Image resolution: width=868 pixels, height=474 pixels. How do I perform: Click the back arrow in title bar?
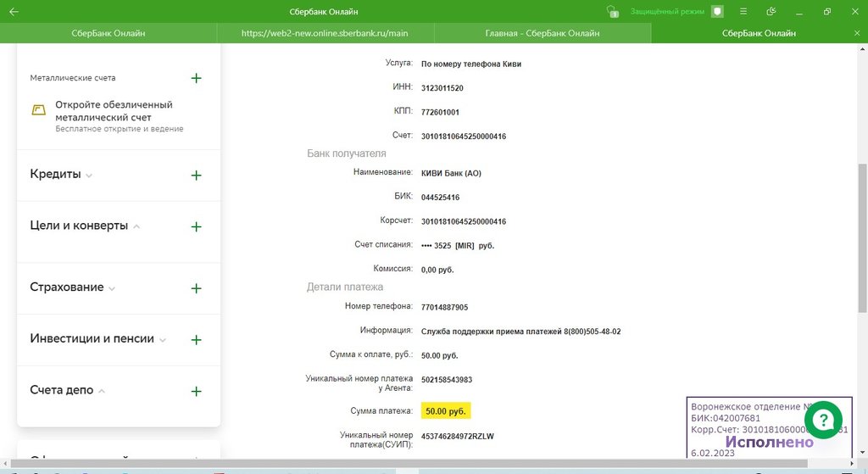pos(14,12)
